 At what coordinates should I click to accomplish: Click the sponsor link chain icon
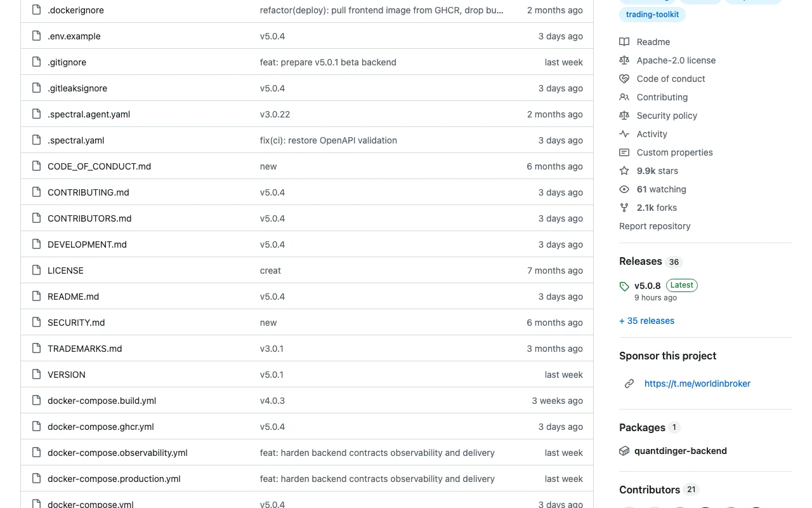coord(629,384)
